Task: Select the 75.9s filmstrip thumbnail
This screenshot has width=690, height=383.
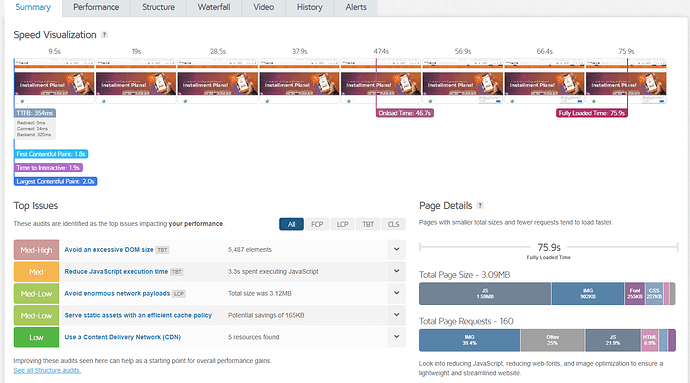Action: point(626,81)
